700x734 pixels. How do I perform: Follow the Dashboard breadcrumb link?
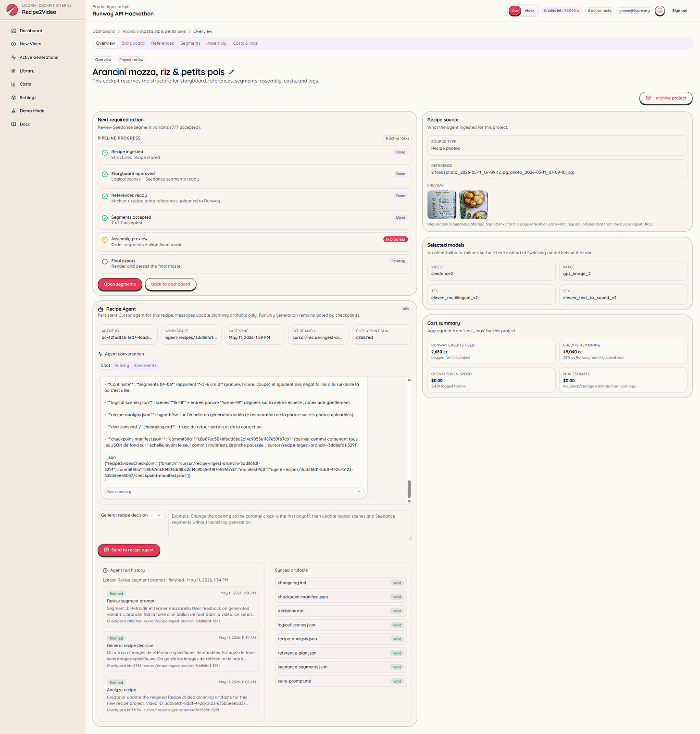coord(103,31)
